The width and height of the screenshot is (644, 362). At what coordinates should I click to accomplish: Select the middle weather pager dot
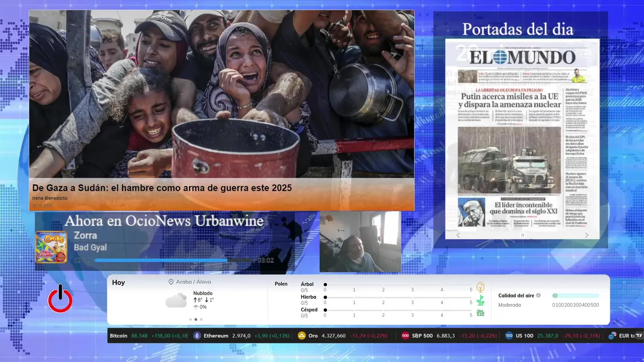[x=196, y=319]
